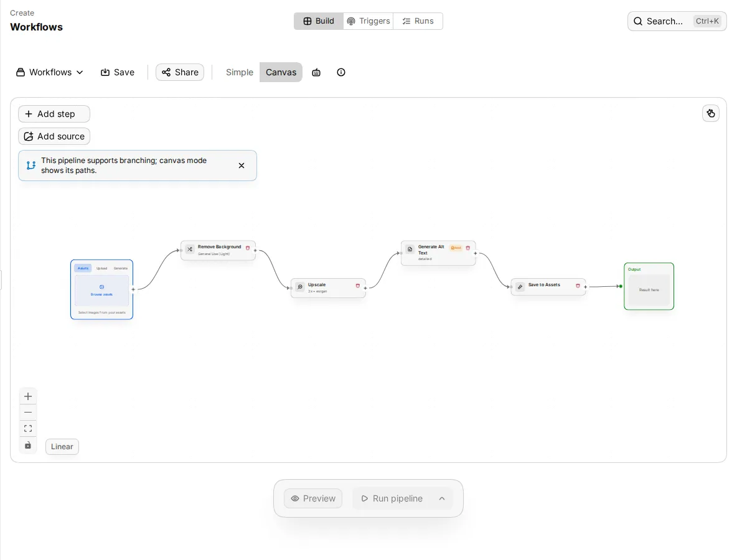Click the 'Workflows' page heading
This screenshot has width=737, height=560.
(x=36, y=27)
